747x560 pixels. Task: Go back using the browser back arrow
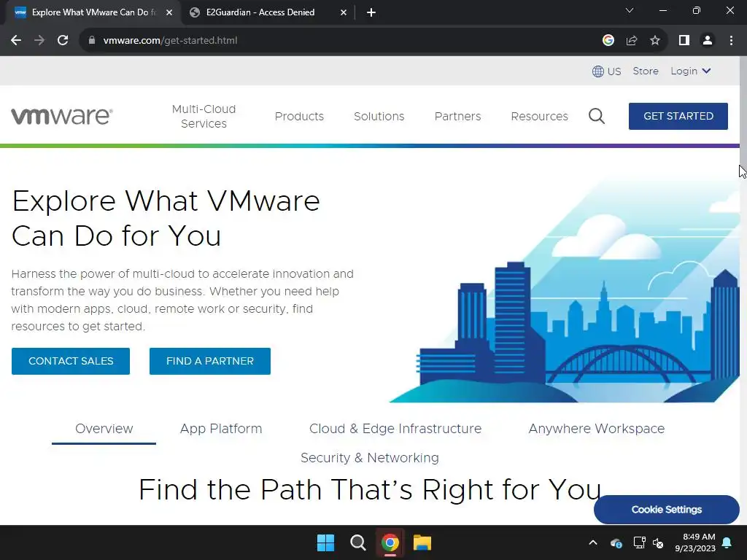(x=16, y=41)
